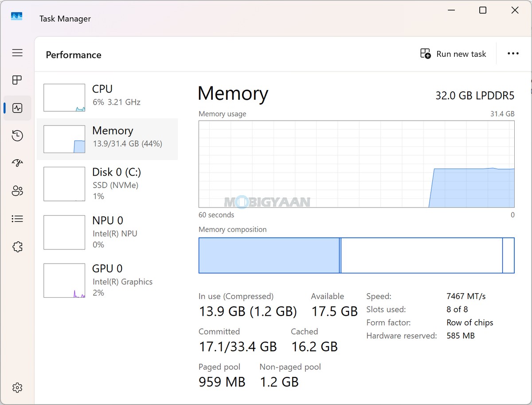Viewport: 532px width, 405px height.
Task: Click the In use value 13.9 GB (1.2 GB)
Action: pyautogui.click(x=248, y=311)
